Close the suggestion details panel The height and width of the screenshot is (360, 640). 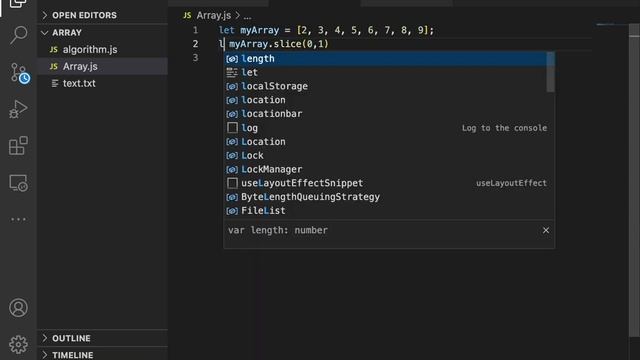pyautogui.click(x=546, y=230)
